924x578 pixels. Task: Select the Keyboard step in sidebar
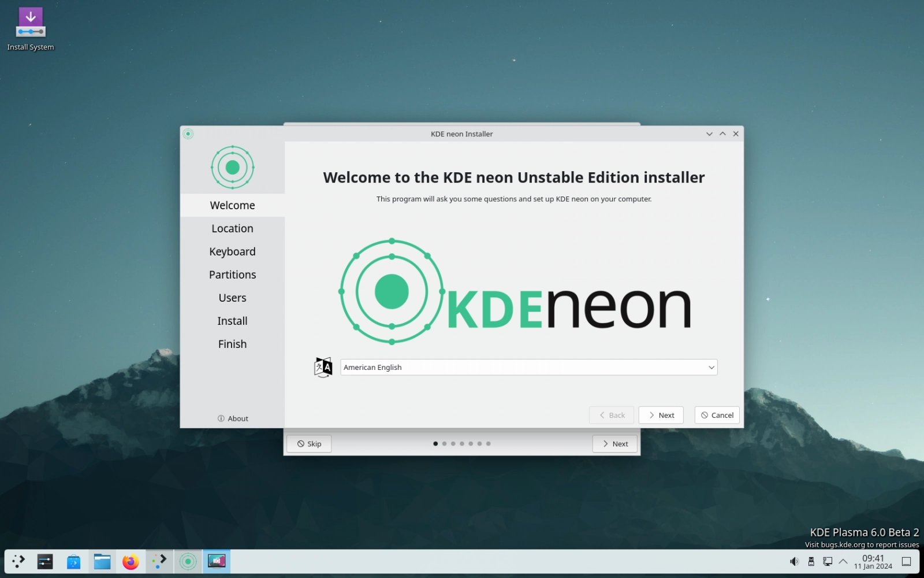232,251
